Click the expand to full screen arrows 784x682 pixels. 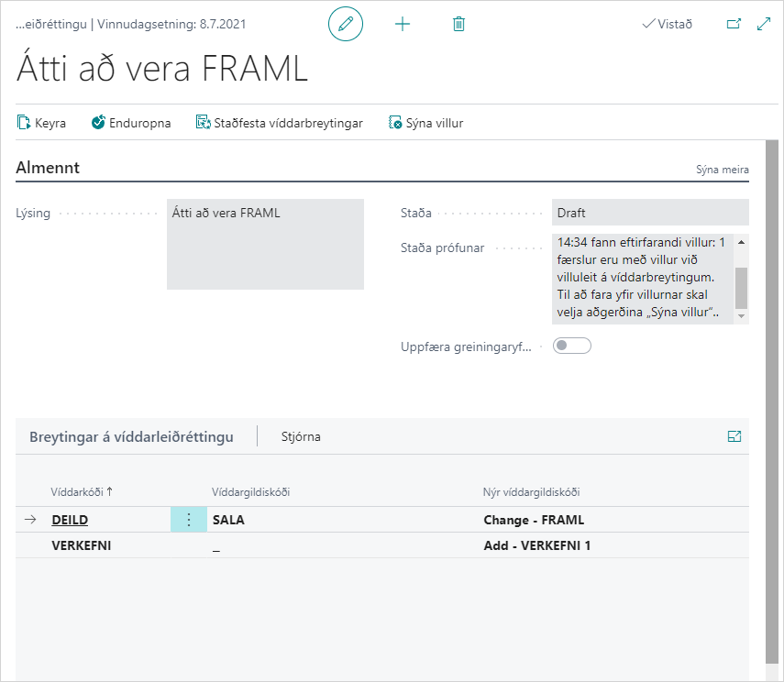[x=764, y=25]
